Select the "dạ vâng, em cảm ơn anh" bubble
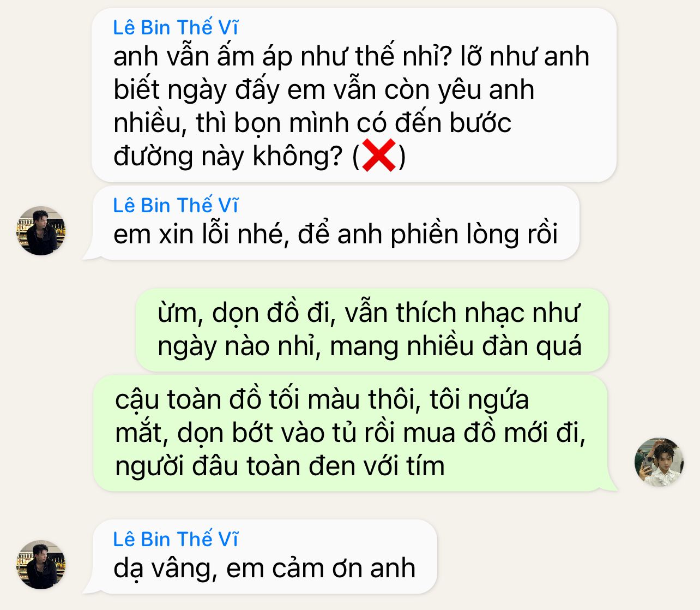Viewport: 700px width, 610px height. point(265,557)
